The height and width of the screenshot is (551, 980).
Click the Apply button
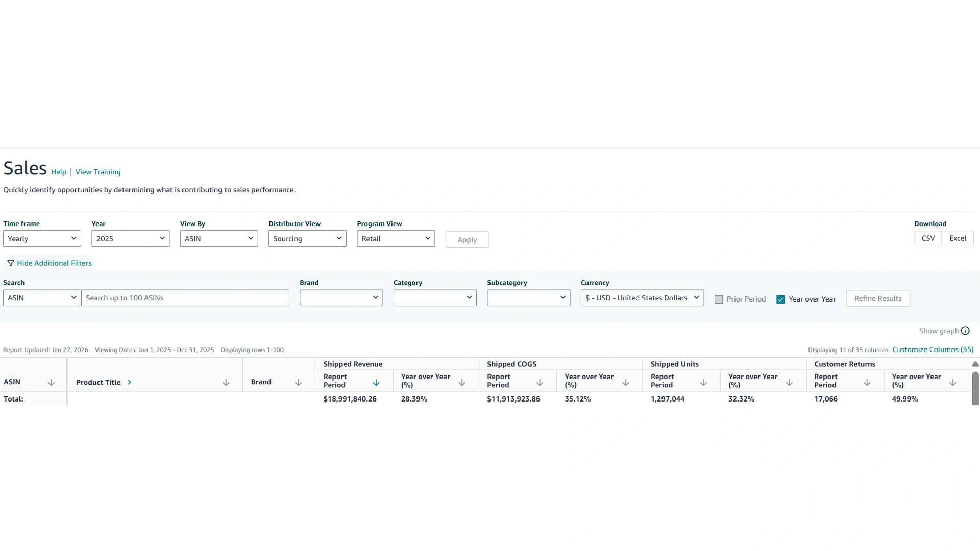467,240
